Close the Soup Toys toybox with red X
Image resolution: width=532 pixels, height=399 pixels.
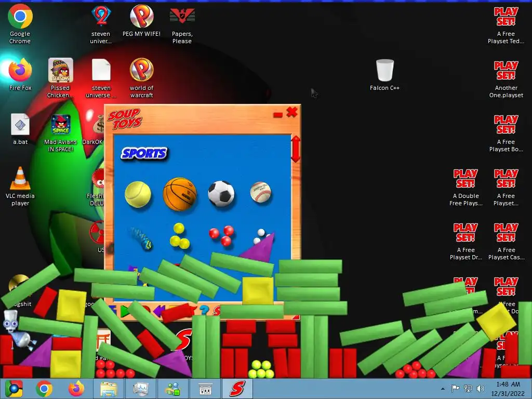coord(292,112)
